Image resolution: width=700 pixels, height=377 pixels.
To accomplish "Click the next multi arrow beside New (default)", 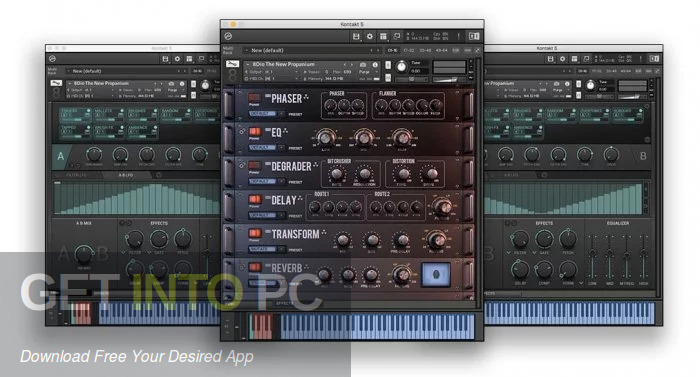I will tap(379, 50).
